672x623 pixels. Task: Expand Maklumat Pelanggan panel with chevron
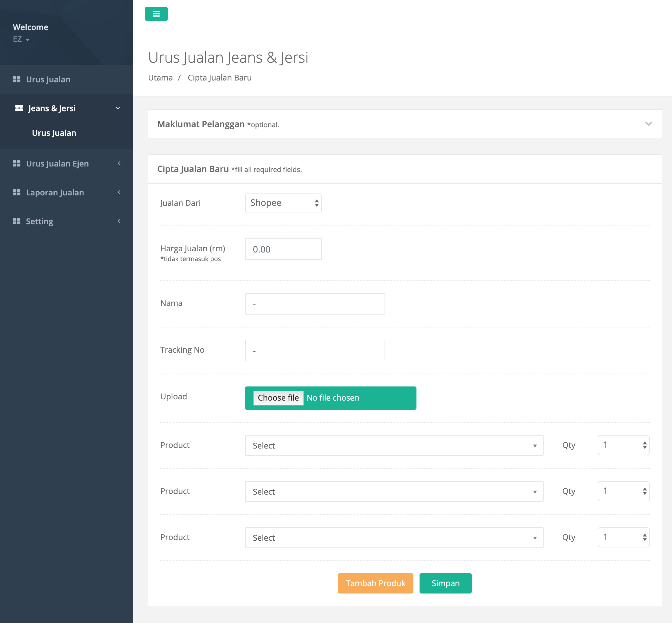[x=648, y=124]
